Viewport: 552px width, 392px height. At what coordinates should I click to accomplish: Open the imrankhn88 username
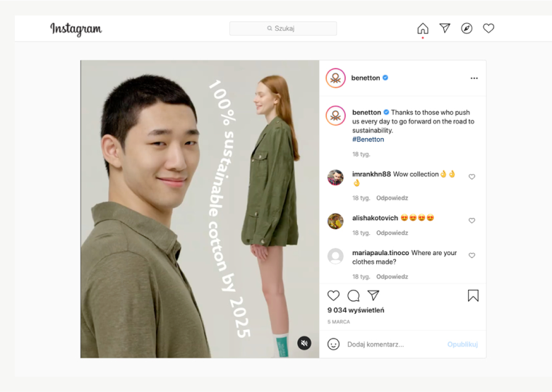point(371,174)
